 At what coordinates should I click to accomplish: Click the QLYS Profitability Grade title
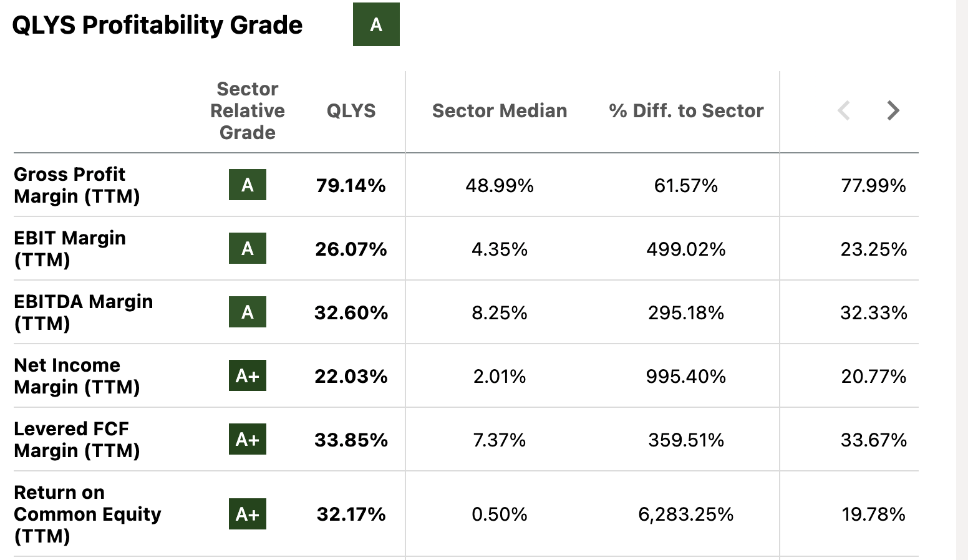(157, 25)
